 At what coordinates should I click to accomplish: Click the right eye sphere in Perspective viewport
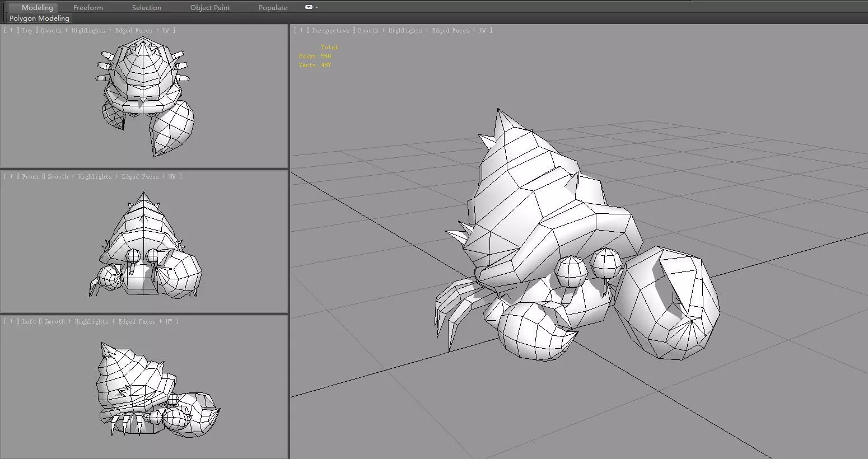(606, 263)
